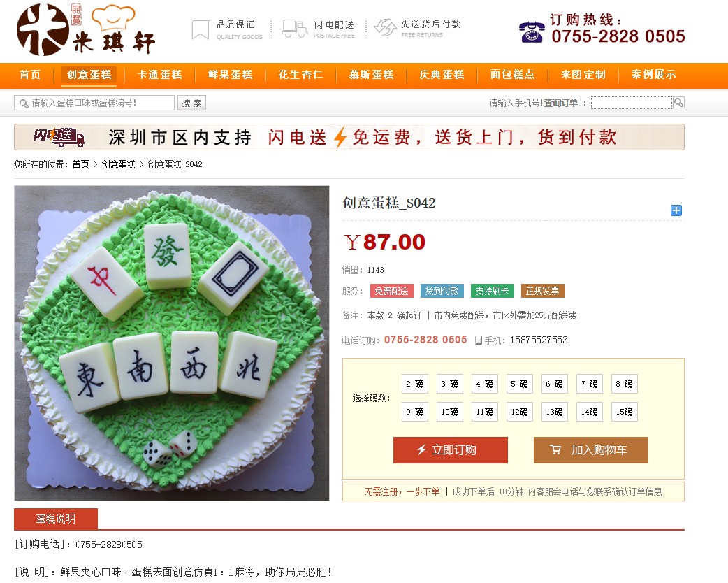Select the 10磅 weight option
This screenshot has width=728, height=583.
[x=449, y=412]
